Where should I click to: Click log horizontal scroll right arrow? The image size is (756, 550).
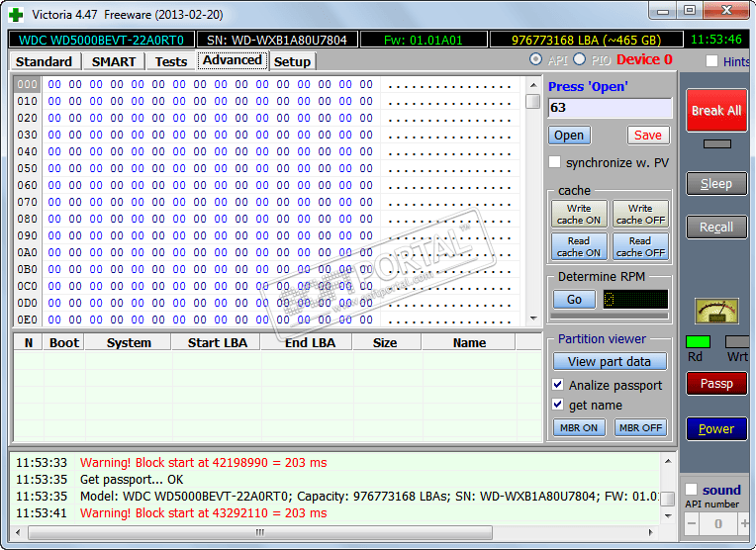pos(651,532)
